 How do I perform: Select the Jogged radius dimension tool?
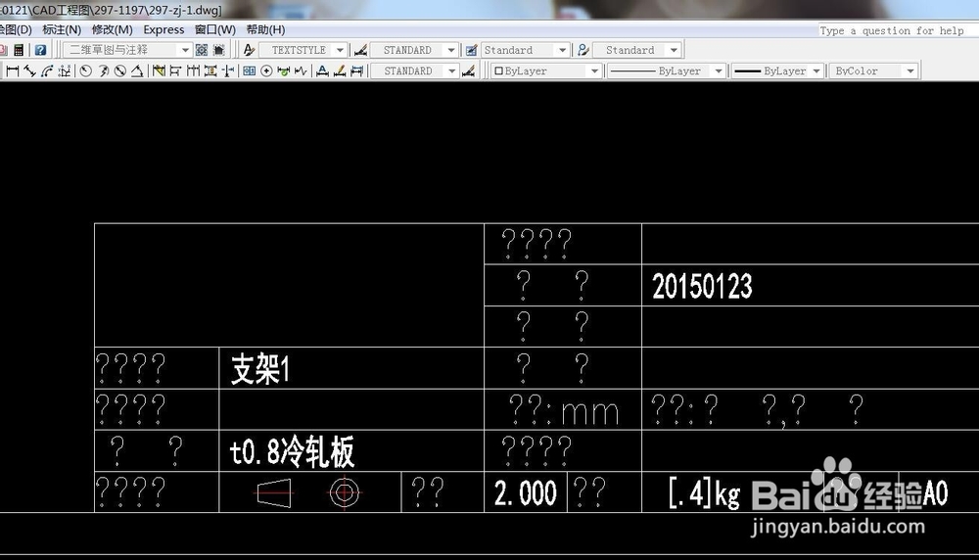click(x=104, y=71)
